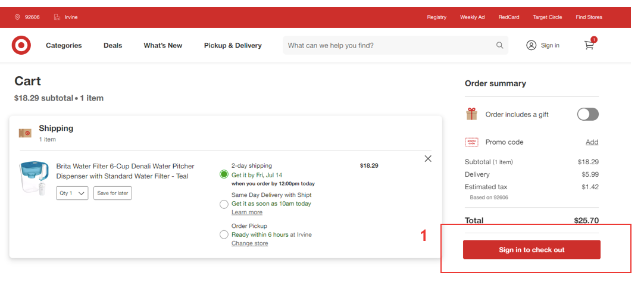Click the Sign in text link
Viewport: 644px width, 288px height.
tap(550, 45)
